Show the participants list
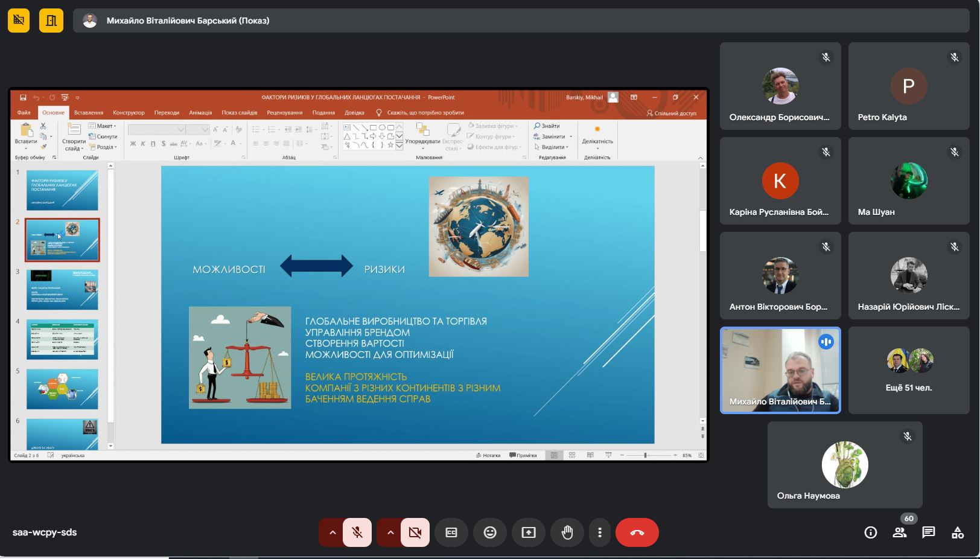Screen dimensions: 980x559 pyautogui.click(x=899, y=532)
